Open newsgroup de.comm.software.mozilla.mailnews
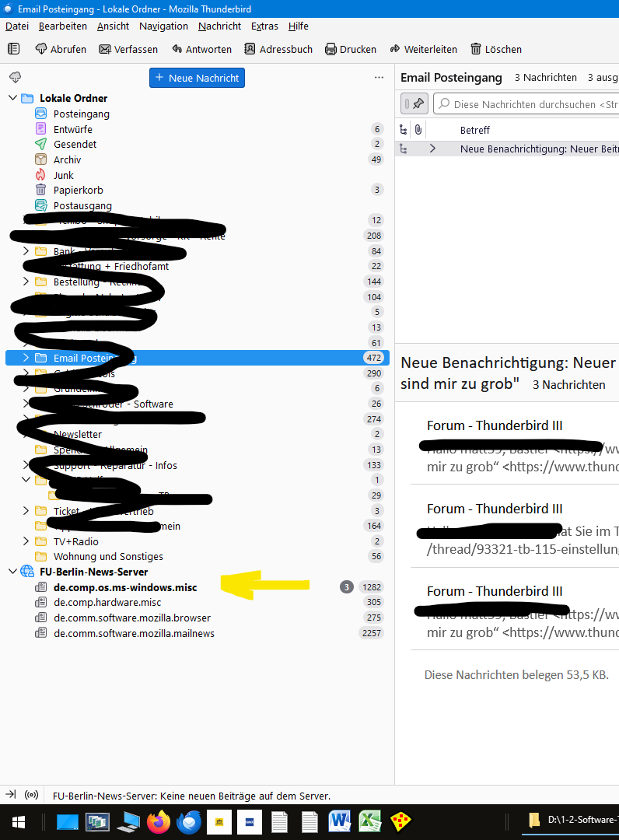This screenshot has width=619, height=840. pos(197,633)
